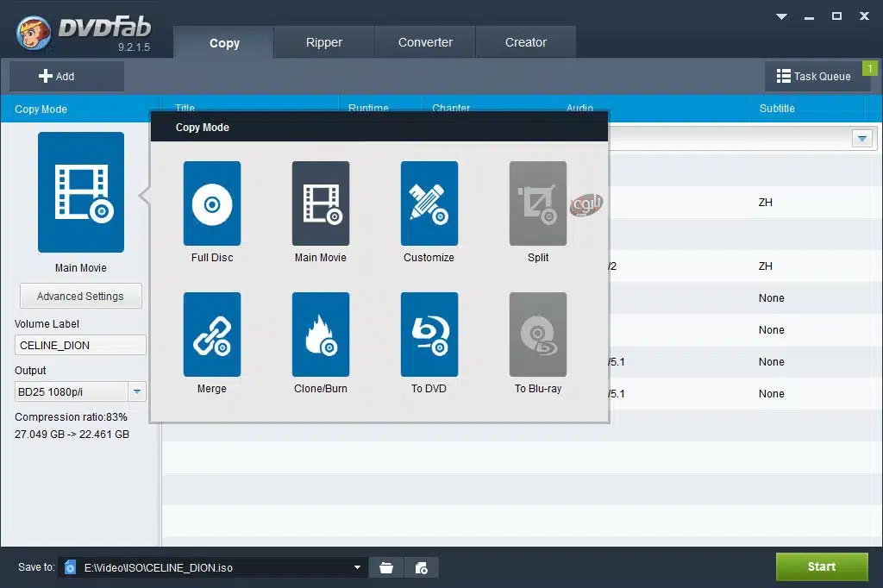Click the large Main Movie mode tile in sidebar
883x588 pixels.
[x=81, y=192]
